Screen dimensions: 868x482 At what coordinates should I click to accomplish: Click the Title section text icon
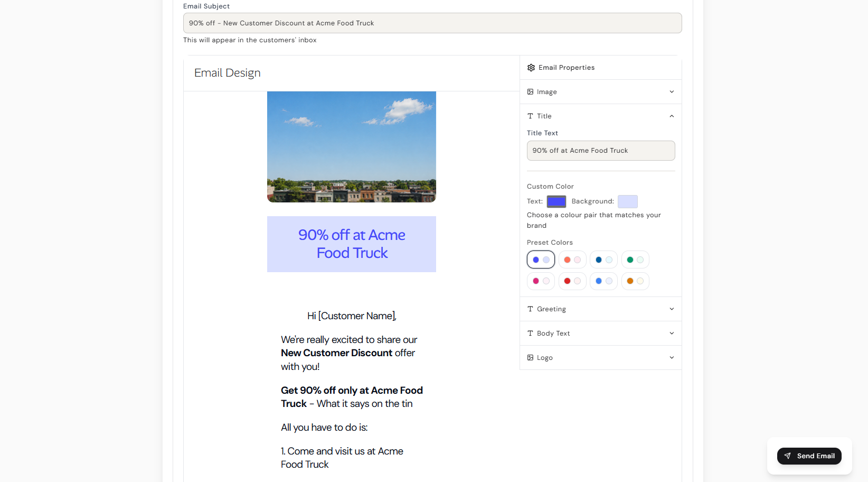pos(530,116)
